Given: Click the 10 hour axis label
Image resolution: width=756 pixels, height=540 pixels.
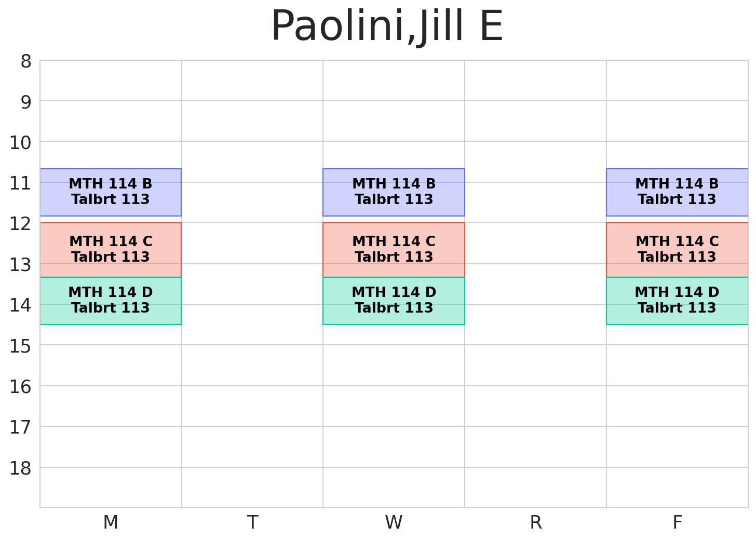Looking at the screenshot, I should [21, 143].
